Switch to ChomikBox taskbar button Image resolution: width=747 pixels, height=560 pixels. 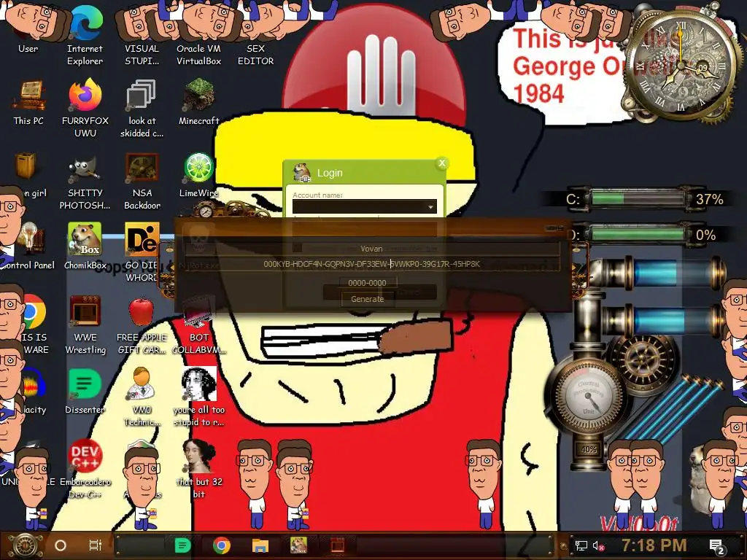coord(298,545)
